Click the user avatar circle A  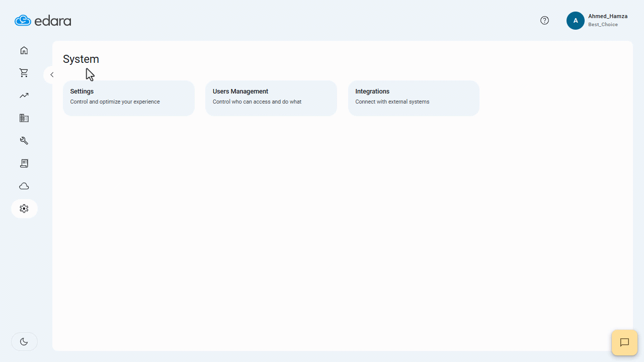pos(576,21)
